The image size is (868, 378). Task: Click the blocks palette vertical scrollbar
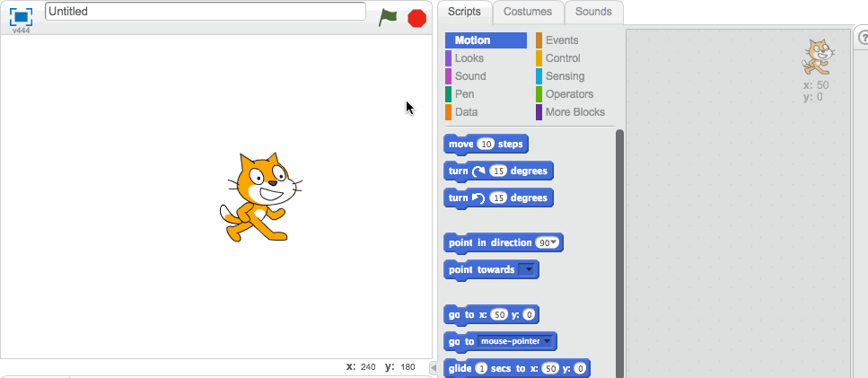pyautogui.click(x=619, y=253)
